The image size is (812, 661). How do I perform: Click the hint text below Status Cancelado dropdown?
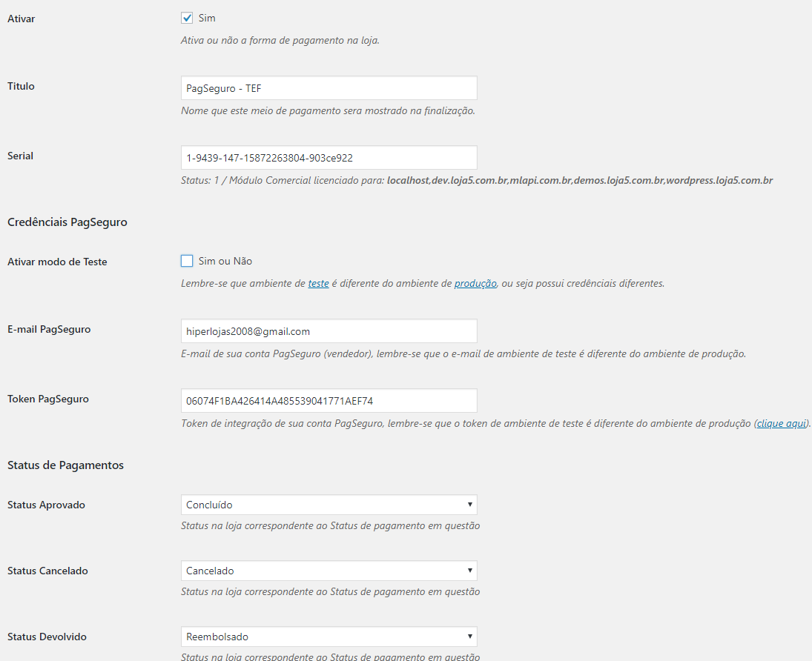[331, 591]
